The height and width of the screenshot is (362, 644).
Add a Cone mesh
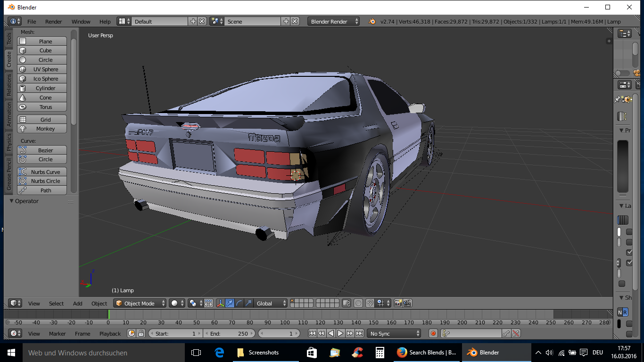[42, 98]
